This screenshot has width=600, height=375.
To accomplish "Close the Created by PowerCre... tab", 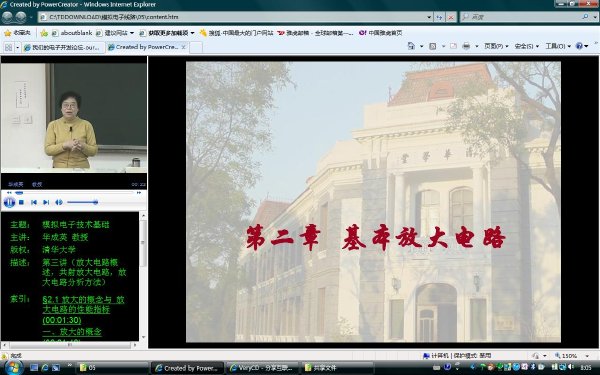I will pos(183,47).
